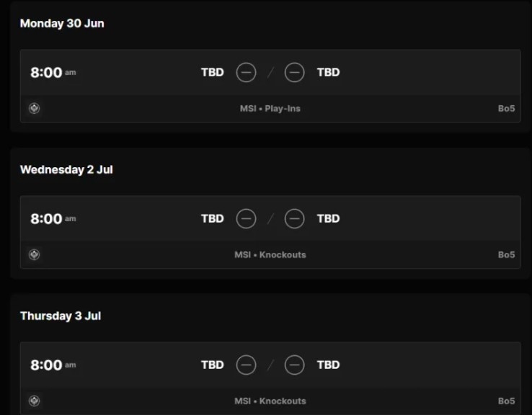The height and width of the screenshot is (415, 532).
Task: Click the Bo5 label on Wednesday's Knockouts match
Action: (506, 254)
